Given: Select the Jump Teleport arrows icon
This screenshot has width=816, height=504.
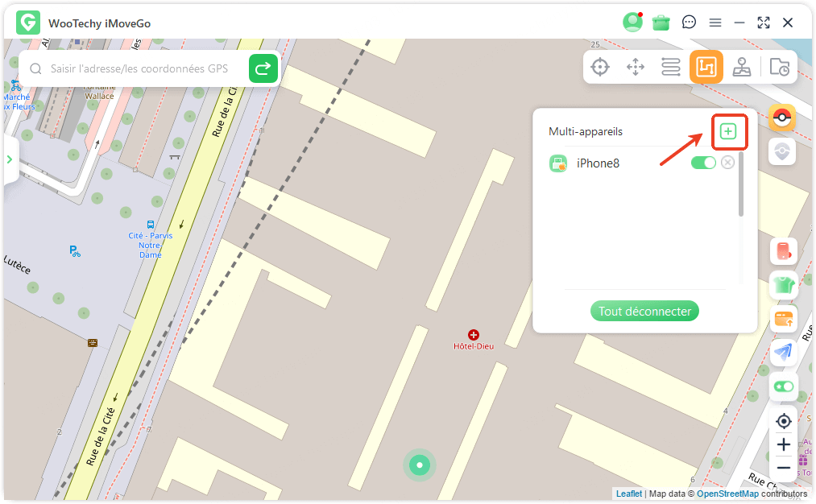Looking at the screenshot, I should tap(636, 67).
